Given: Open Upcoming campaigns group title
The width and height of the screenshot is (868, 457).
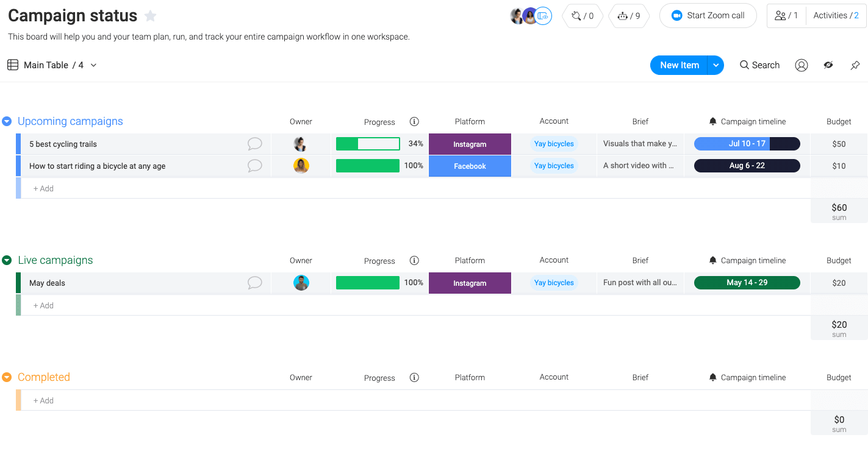Looking at the screenshot, I should point(70,121).
